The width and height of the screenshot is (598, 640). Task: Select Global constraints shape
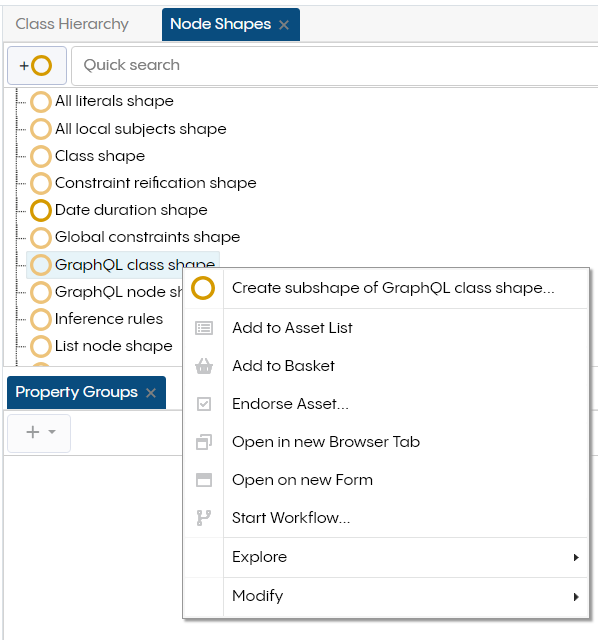pos(147,238)
